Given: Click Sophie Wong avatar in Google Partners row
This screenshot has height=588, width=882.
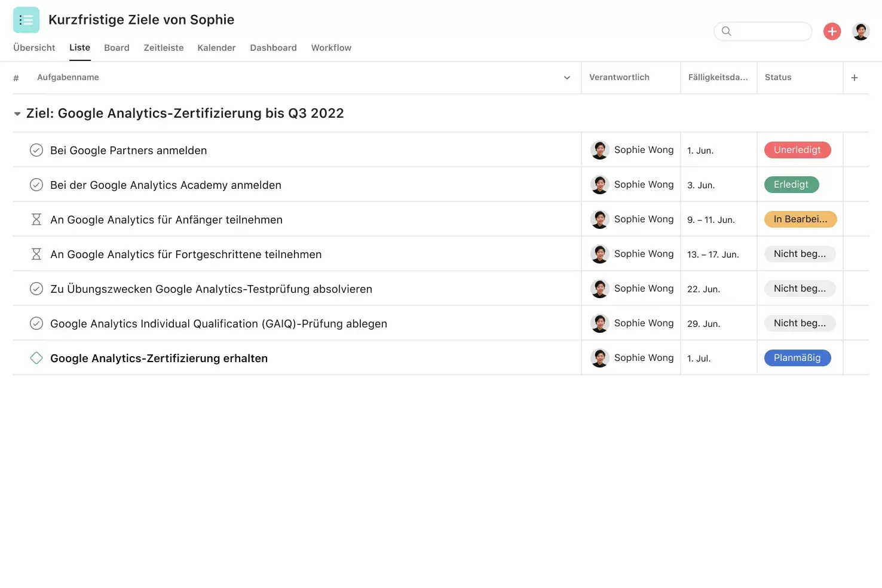Looking at the screenshot, I should pos(600,150).
